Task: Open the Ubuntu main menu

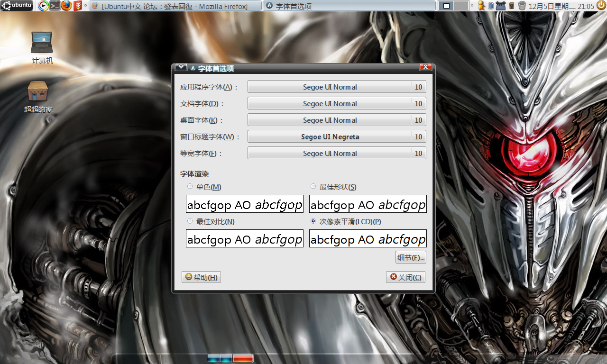Action: point(17,6)
